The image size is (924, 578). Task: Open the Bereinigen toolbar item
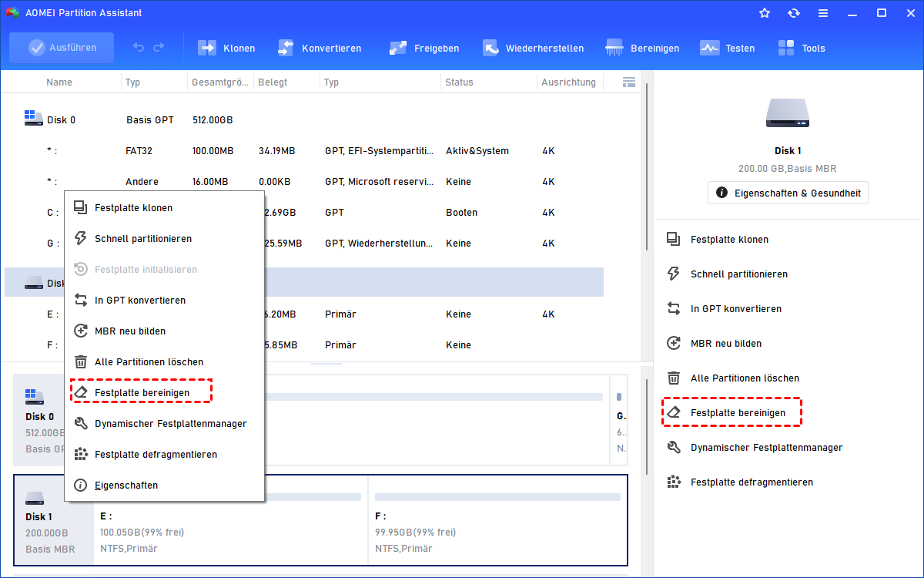coord(642,48)
